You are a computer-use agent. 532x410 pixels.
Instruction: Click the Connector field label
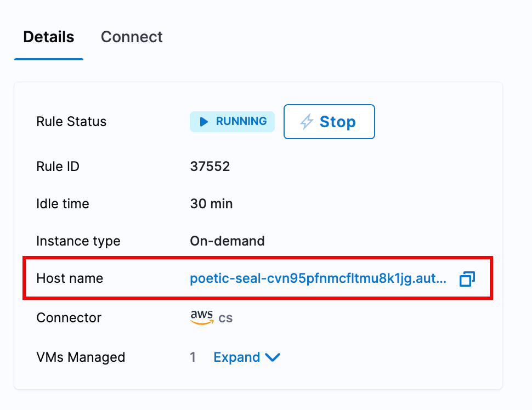pos(69,318)
